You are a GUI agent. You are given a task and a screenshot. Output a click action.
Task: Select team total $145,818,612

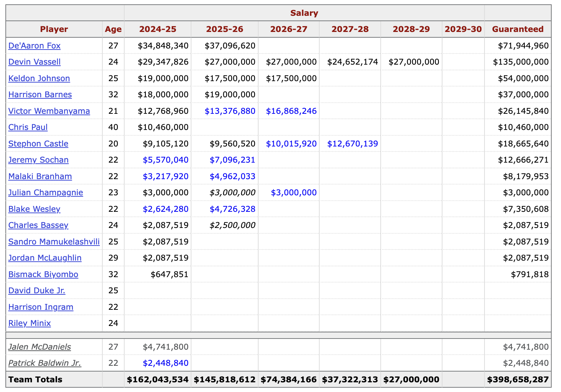click(224, 379)
